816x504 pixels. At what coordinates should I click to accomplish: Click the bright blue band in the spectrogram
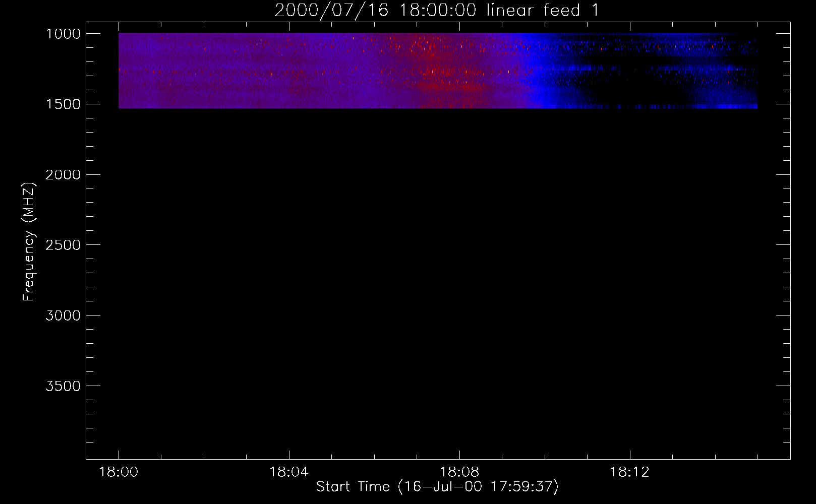(540, 71)
